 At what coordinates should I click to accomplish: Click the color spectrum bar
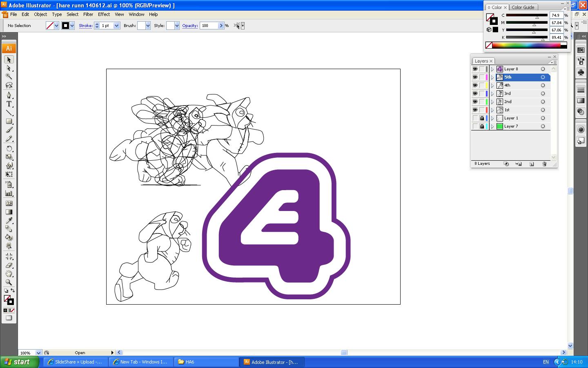[527, 45]
